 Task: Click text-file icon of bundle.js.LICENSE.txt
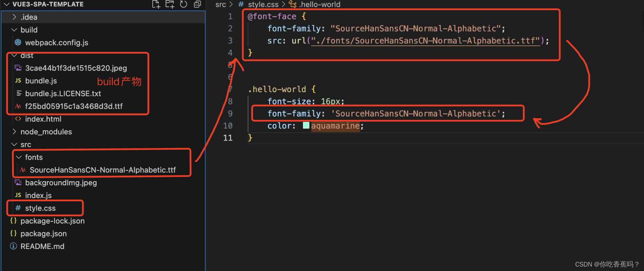pyautogui.click(x=19, y=93)
